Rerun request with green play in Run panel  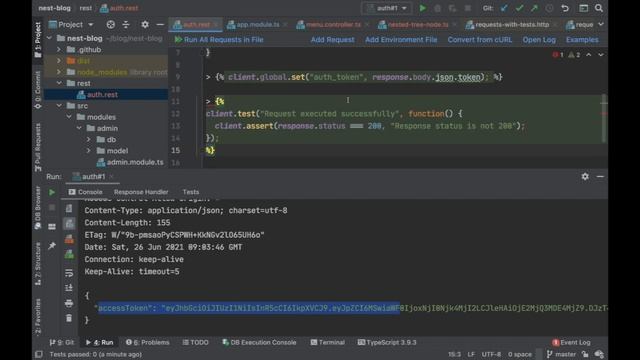(52, 192)
